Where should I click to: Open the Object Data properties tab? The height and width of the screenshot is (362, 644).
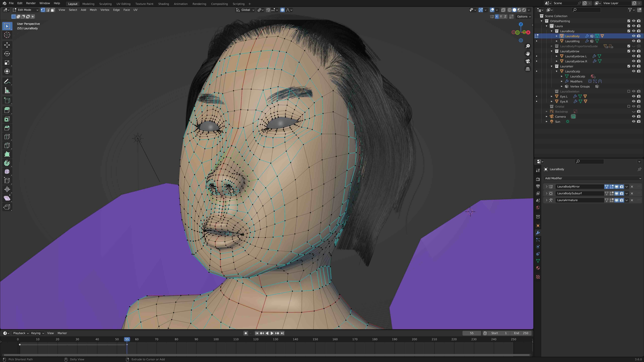pos(538,261)
